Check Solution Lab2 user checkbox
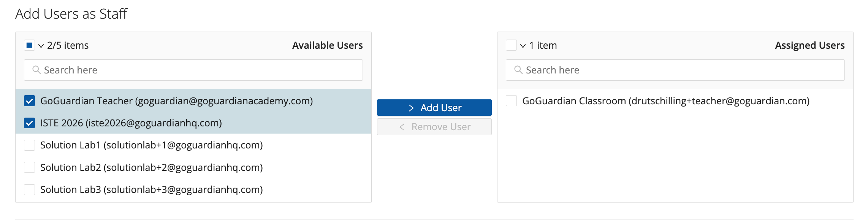Image resolution: width=868 pixels, height=220 pixels. pyautogui.click(x=29, y=167)
